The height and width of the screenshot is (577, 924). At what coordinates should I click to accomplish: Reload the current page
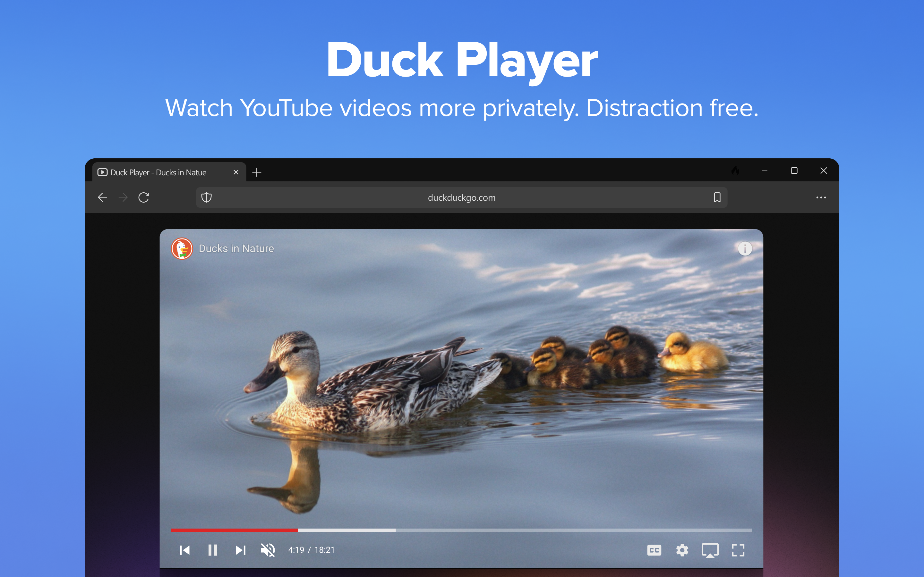click(143, 197)
